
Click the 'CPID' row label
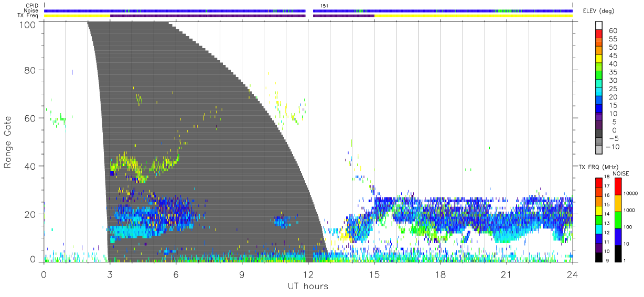point(32,6)
